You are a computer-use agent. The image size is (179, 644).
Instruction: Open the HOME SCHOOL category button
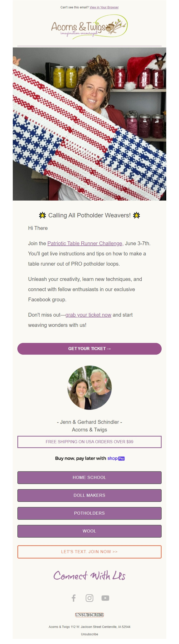(x=89, y=478)
